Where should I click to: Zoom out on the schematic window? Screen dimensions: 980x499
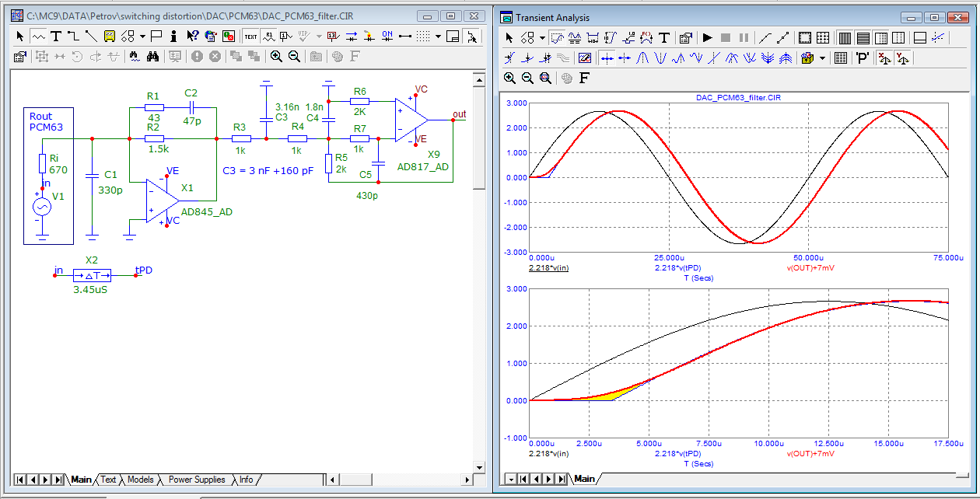[x=294, y=57]
